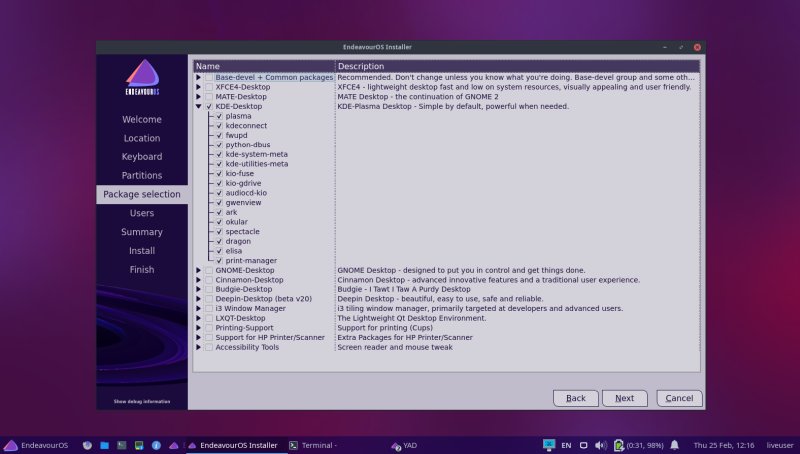
Task: Enable the Printing-Support checkbox
Action: 209,328
